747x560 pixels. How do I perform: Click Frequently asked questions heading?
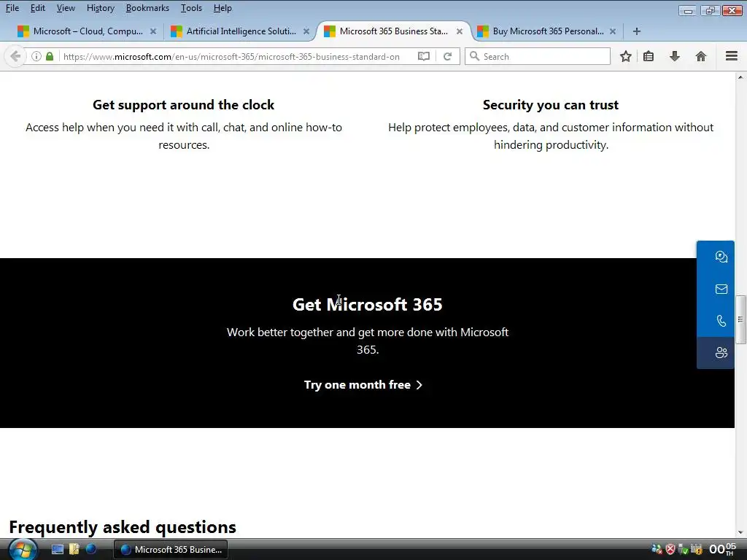[123, 527]
